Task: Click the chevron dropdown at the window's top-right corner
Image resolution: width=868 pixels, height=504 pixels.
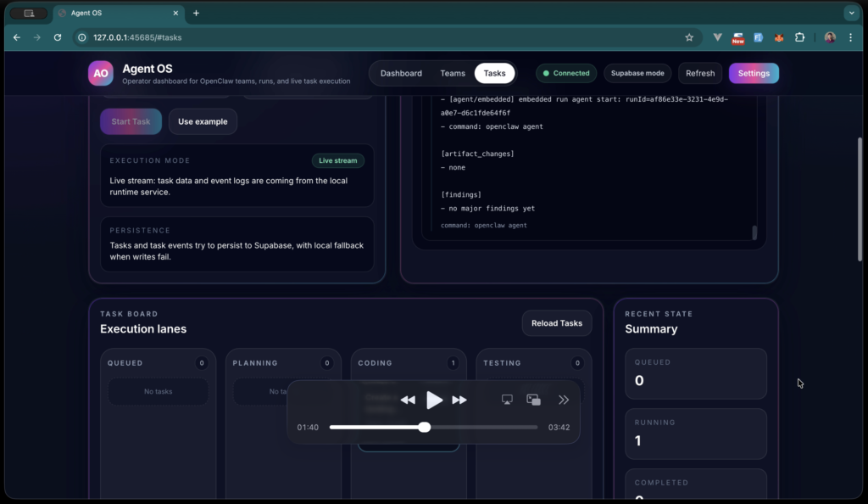Action: coord(851,13)
